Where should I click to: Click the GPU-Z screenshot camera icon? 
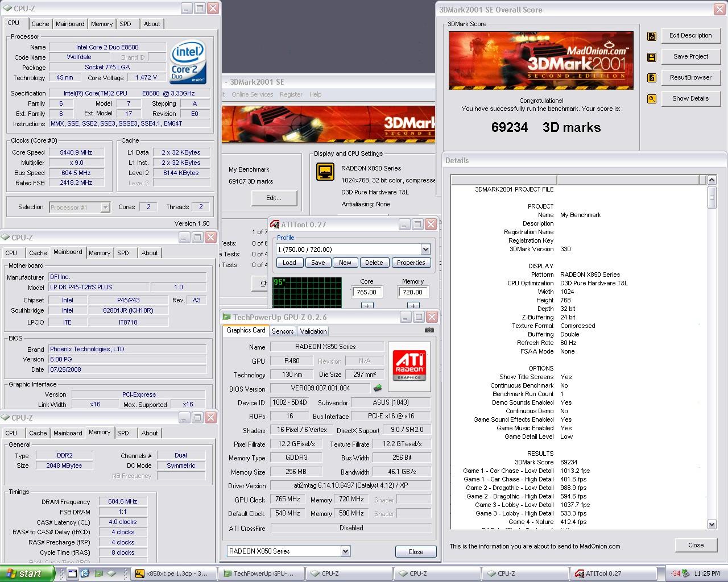pos(429,330)
